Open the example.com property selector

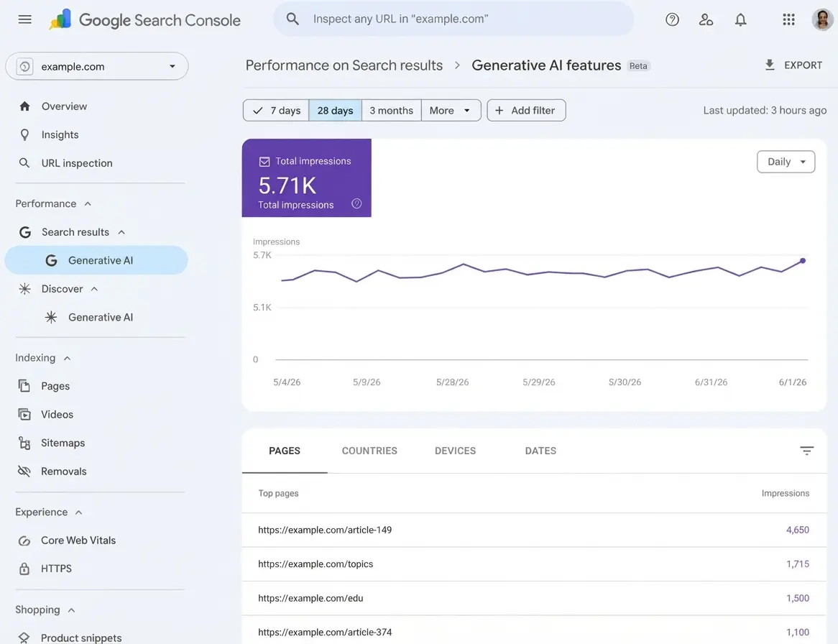coord(97,66)
